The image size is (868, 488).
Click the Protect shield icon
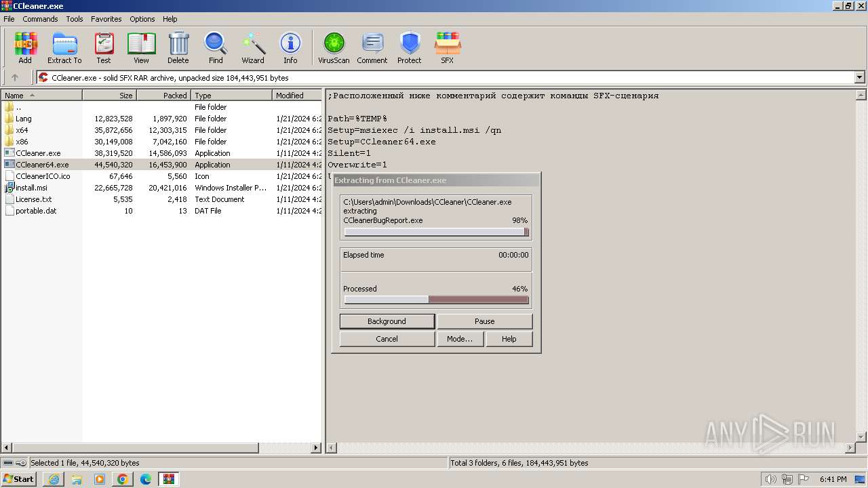[x=410, y=48]
